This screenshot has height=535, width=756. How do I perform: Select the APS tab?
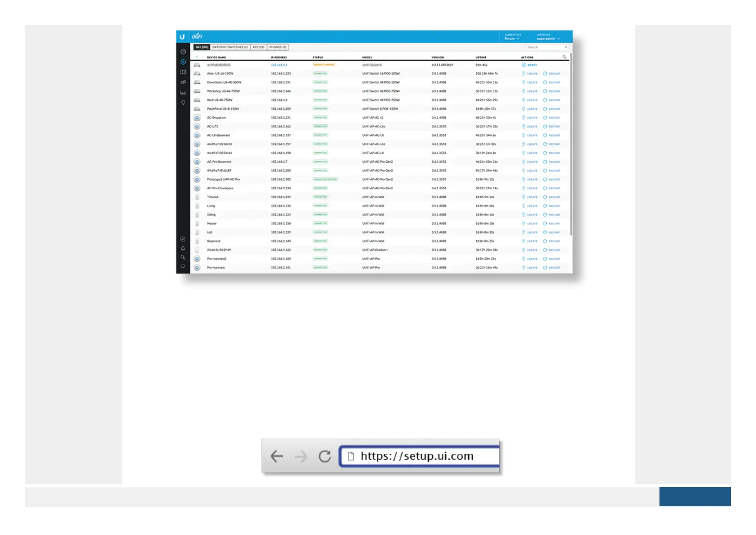tap(259, 47)
